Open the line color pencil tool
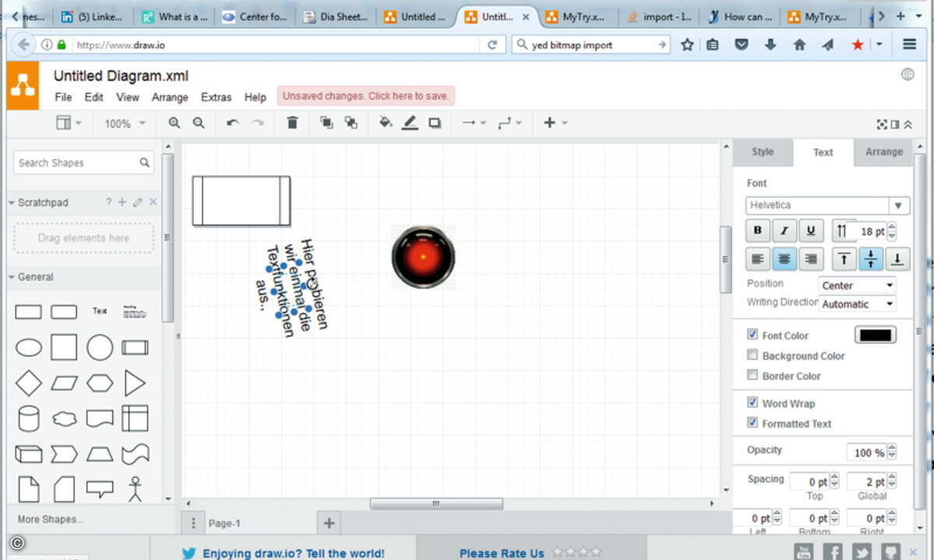This screenshot has width=934, height=560. pyautogui.click(x=410, y=123)
